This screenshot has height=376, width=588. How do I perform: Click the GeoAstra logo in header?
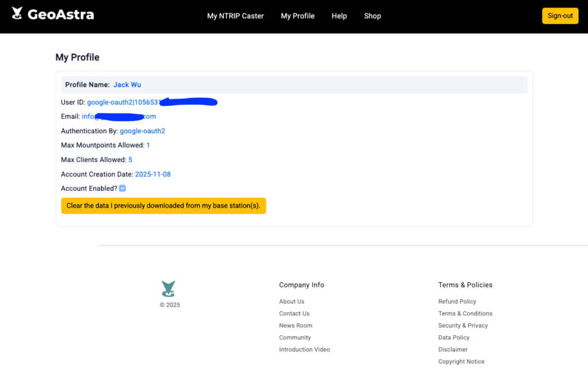coord(53,14)
